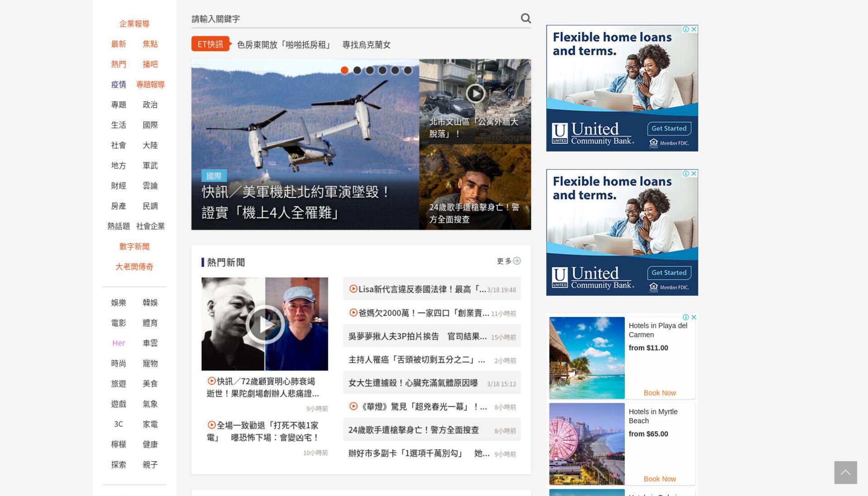868x496 pixels.
Task: Open ad info icon on hotels ad
Action: click(686, 317)
